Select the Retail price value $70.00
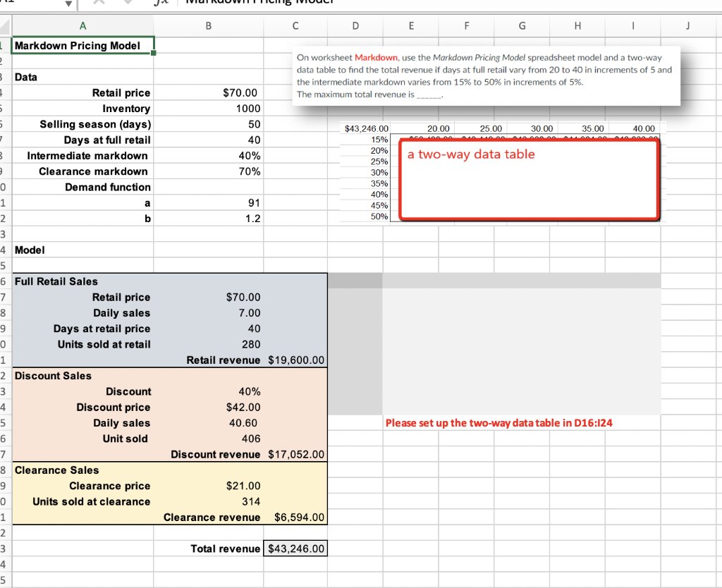722x588 pixels. [x=208, y=92]
